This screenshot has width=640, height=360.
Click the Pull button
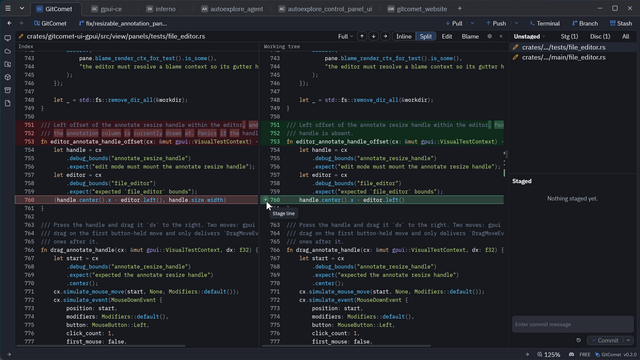click(x=454, y=23)
